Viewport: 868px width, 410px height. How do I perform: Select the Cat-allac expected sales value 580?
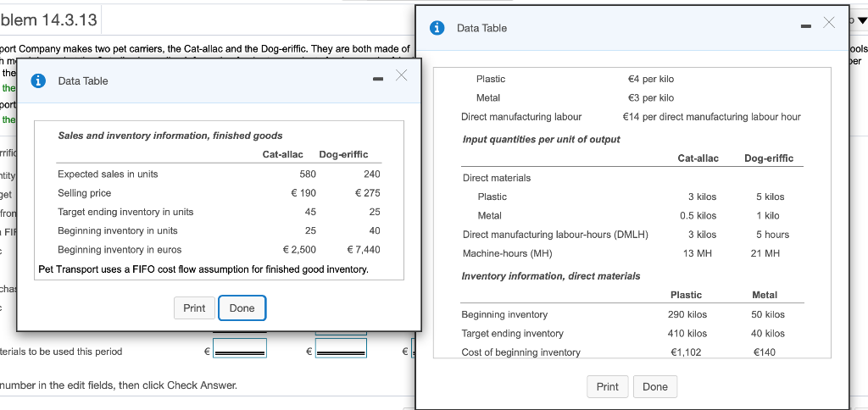point(307,175)
